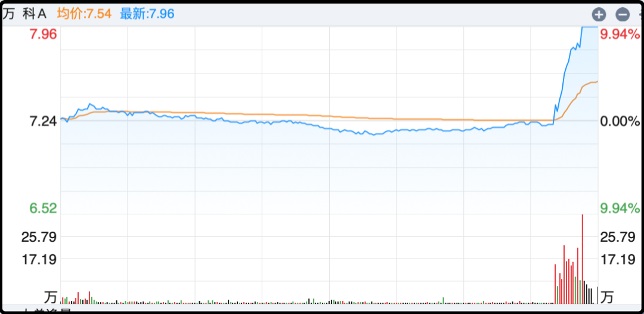Image resolution: width=644 pixels, height=314 pixels.
Task: Click the red 7.96 upper price label
Action: point(44,34)
